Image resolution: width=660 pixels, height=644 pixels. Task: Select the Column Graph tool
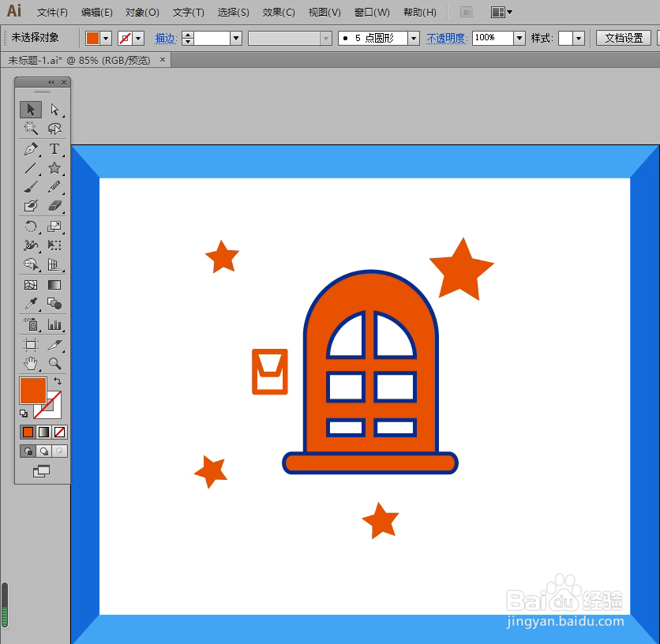click(x=54, y=324)
